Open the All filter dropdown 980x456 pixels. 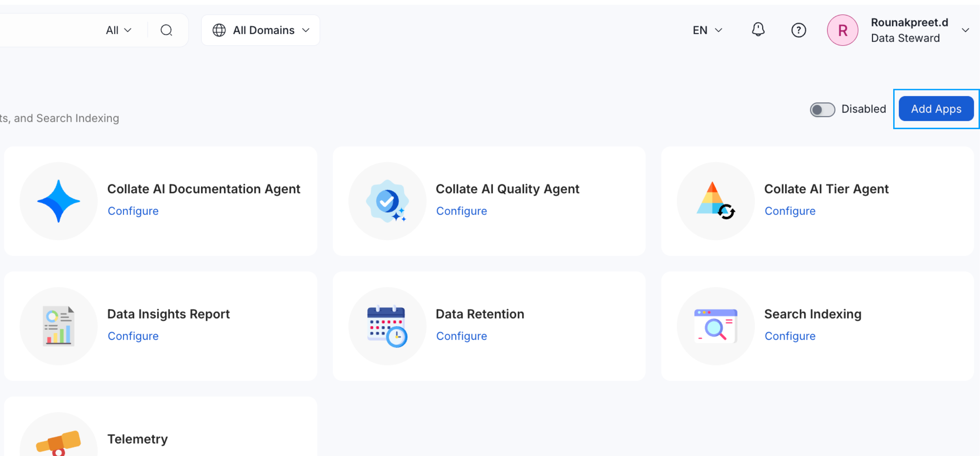click(x=118, y=30)
